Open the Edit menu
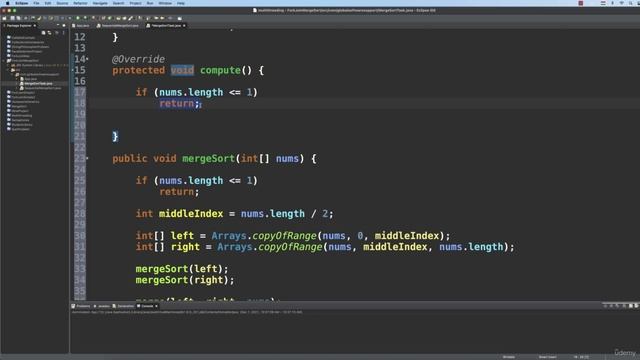 48,3
